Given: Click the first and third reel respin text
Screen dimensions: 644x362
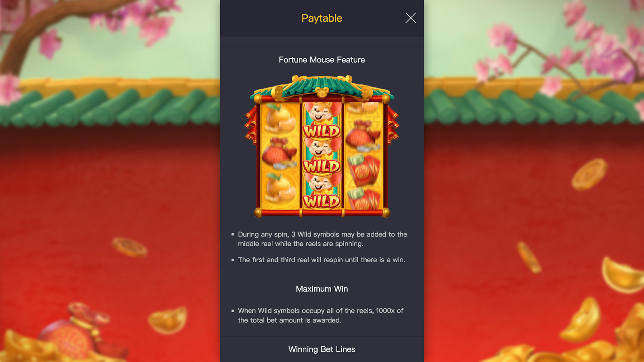Looking at the screenshot, I should pos(321,260).
